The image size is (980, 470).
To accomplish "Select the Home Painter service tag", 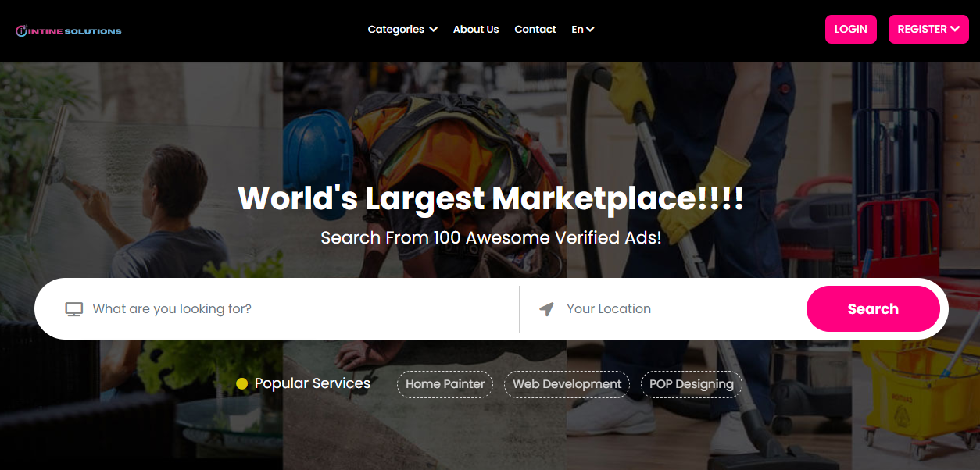I will 445,384.
